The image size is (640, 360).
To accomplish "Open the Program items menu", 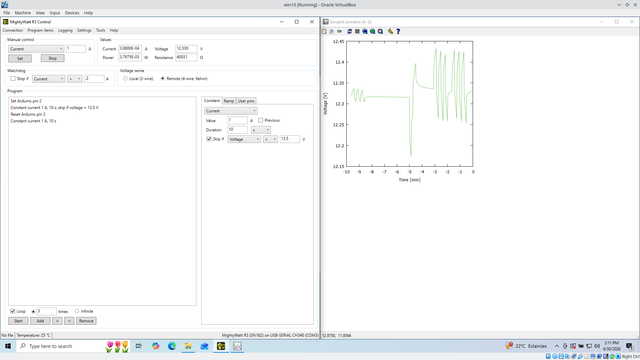I will coord(40,30).
